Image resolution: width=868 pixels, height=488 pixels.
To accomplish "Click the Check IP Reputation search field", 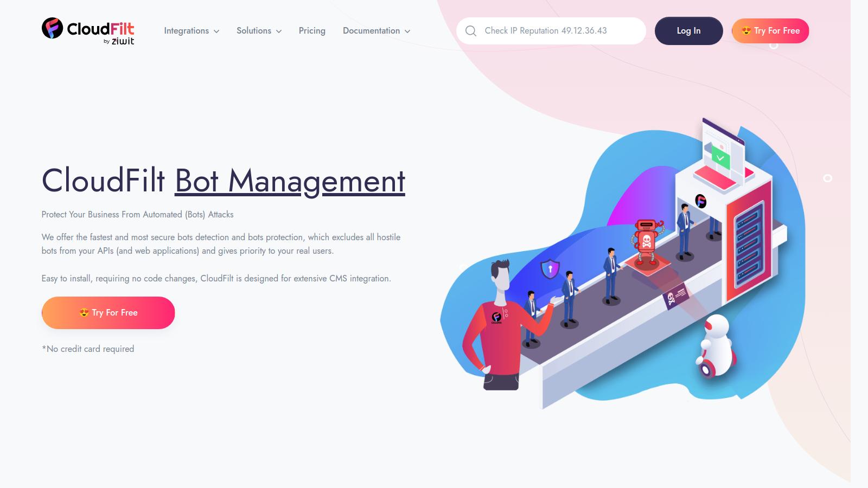I will [x=551, y=31].
